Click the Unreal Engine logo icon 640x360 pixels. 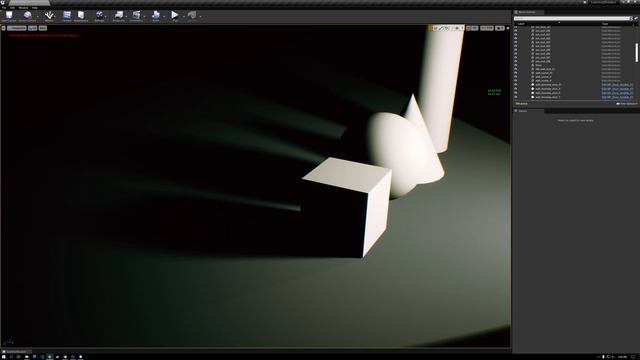[3, 2]
